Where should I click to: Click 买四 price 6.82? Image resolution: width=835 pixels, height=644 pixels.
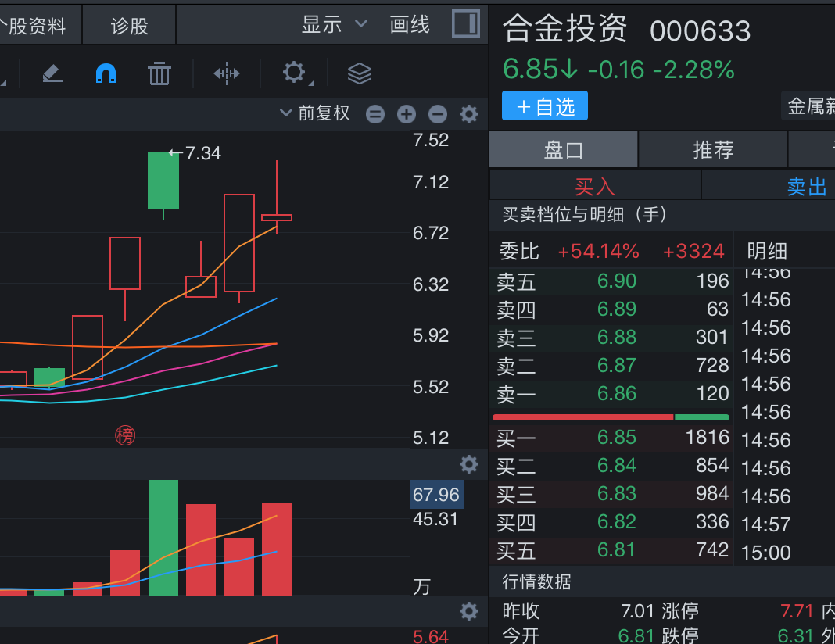coord(617,521)
